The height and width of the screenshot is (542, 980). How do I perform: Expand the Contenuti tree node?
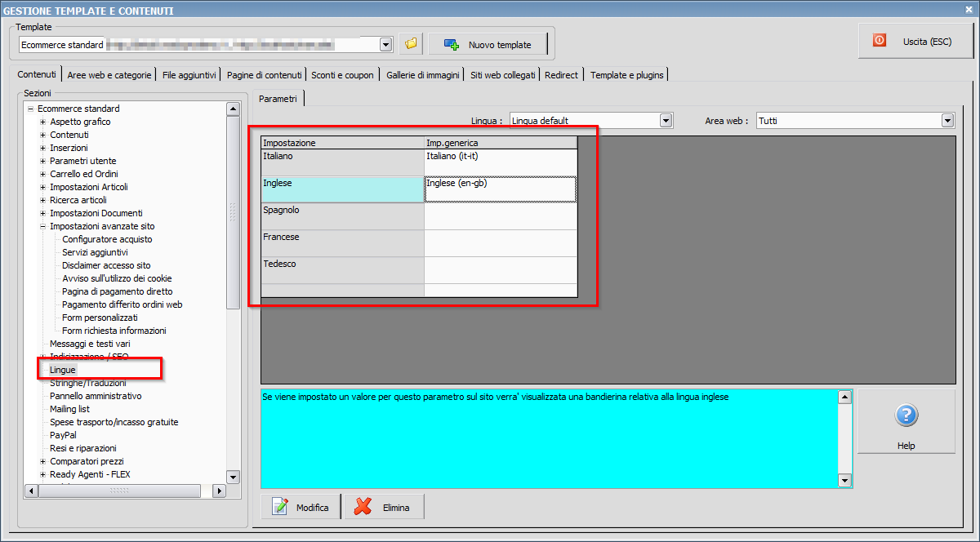43,135
